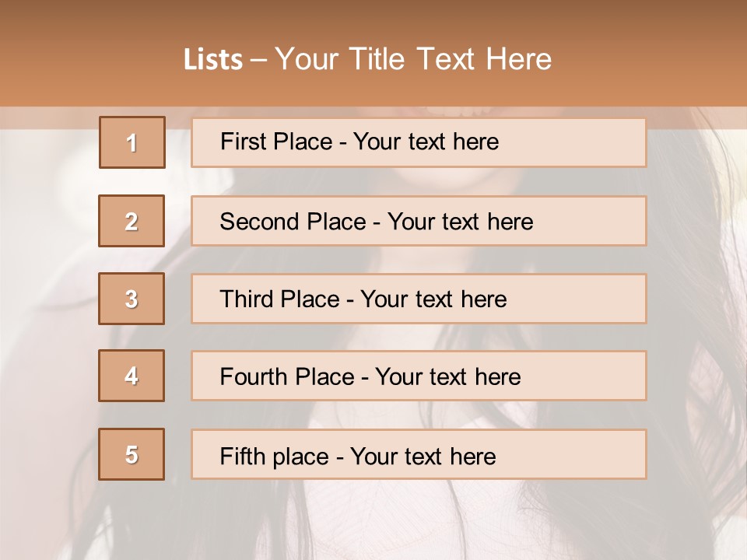
Task: Click the number 5 box
Action: 132,453
